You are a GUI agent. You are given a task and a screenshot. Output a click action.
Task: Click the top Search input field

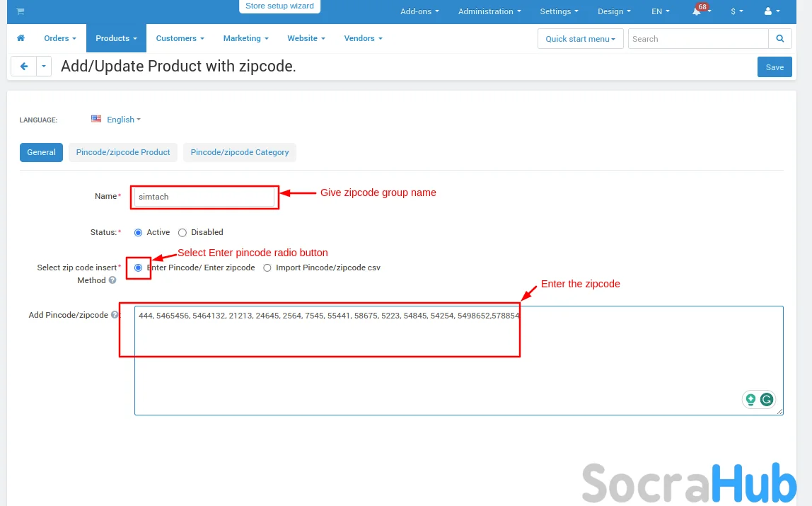tap(698, 39)
